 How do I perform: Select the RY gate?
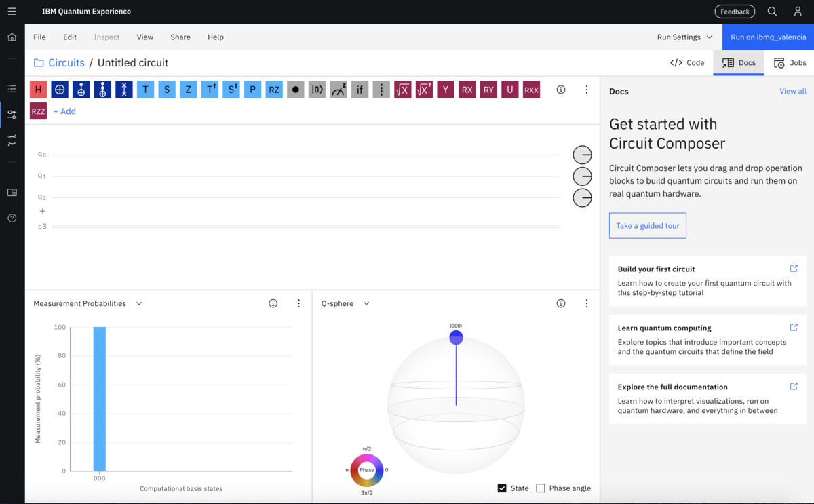(x=488, y=90)
